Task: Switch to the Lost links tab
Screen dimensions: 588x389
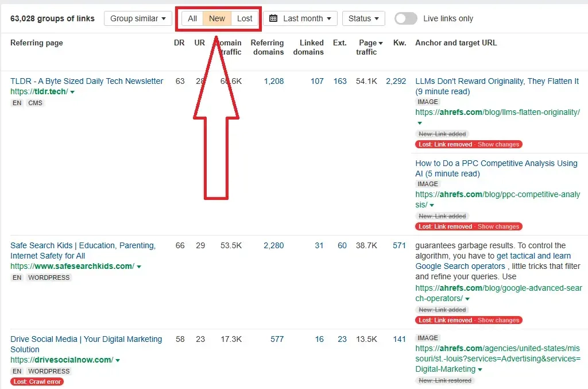Action: 245,18
